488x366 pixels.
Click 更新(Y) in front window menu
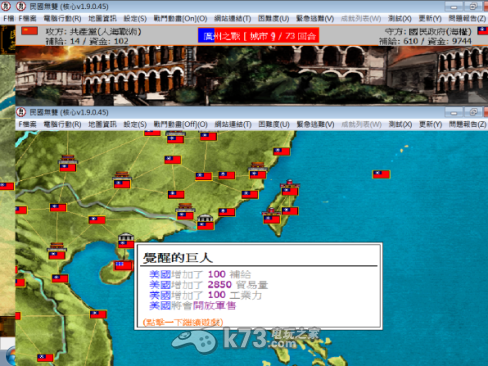[x=430, y=124]
